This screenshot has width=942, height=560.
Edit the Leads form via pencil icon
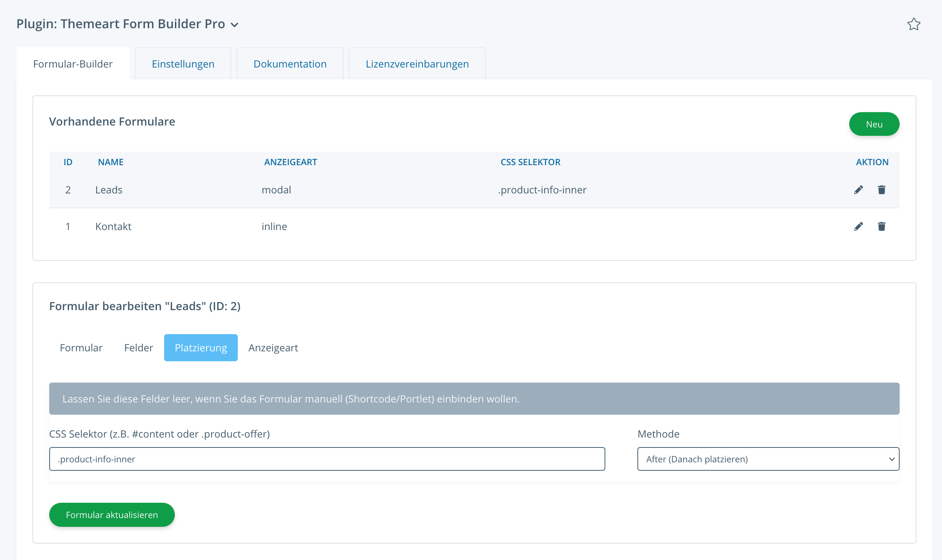coord(858,190)
